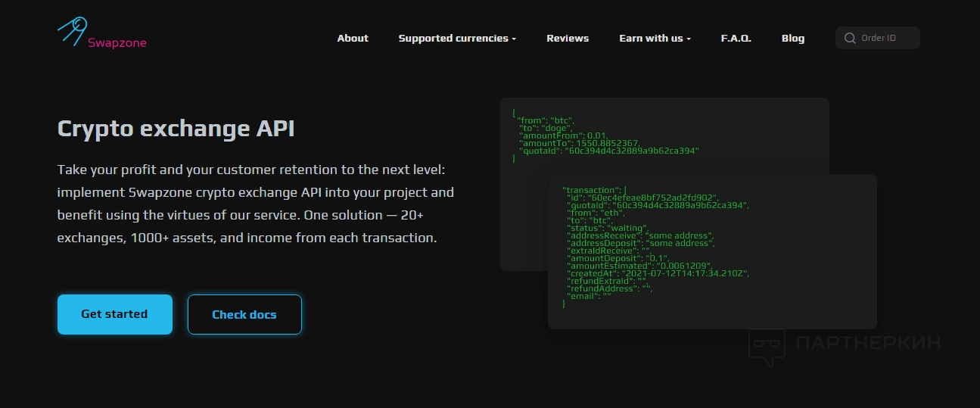This screenshot has width=980, height=408.
Task: Click the description paragraph about Swapzone API
Action: coord(256,204)
